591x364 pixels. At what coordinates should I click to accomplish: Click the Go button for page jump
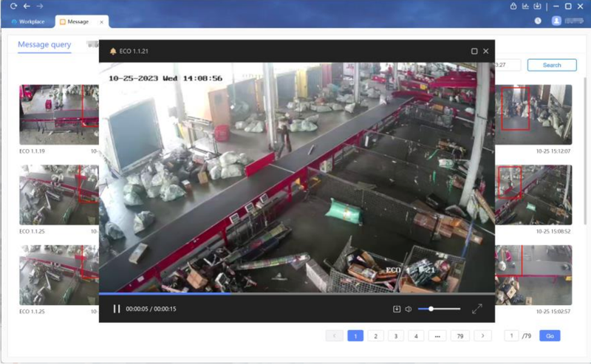tap(550, 336)
